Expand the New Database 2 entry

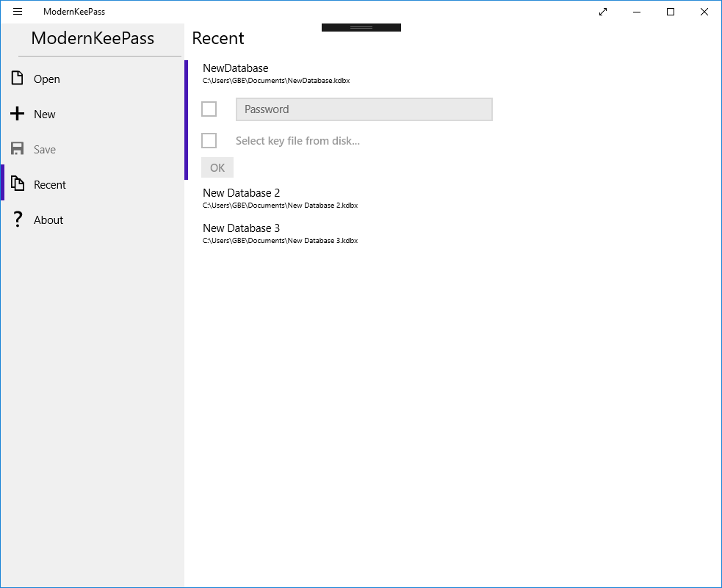[242, 193]
